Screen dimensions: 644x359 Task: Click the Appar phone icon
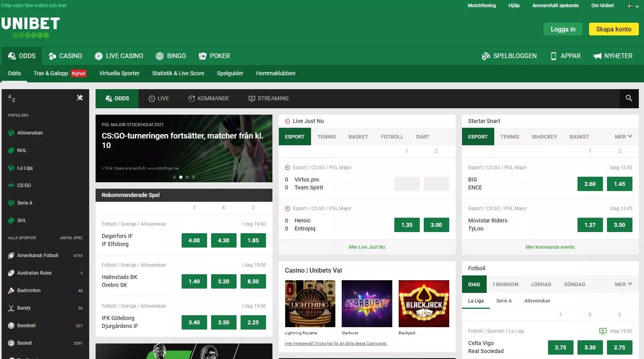pos(553,56)
